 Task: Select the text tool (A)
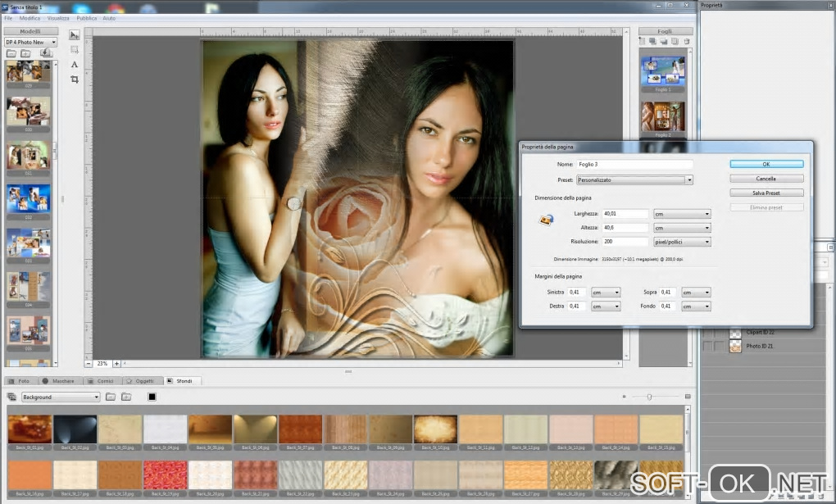74,65
